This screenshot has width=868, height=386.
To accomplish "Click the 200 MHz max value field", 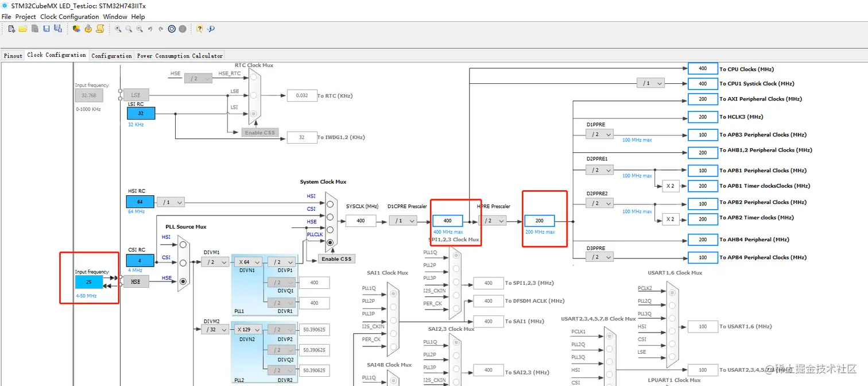I will coord(540,221).
